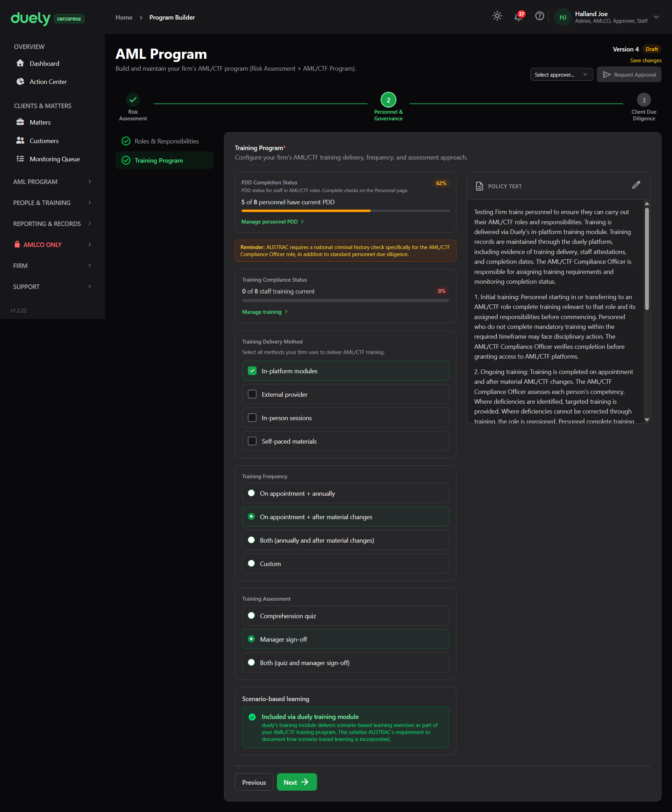Click the AMLCO Only lock icon

(x=17, y=245)
